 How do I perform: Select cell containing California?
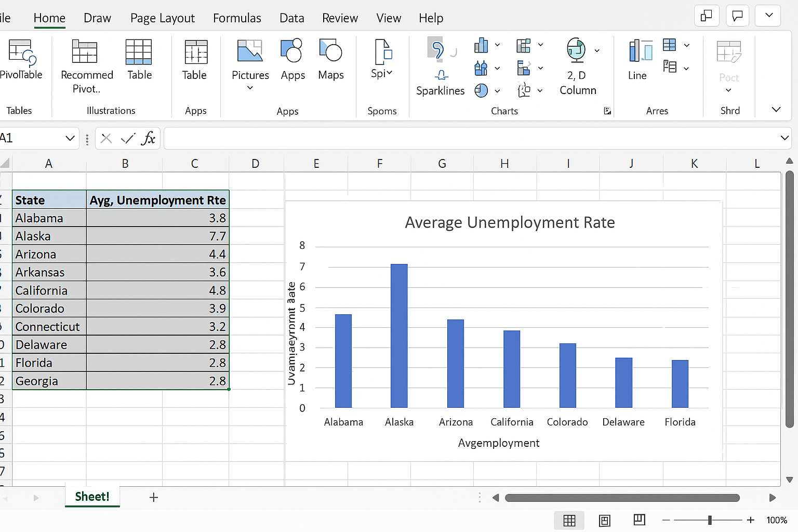point(49,290)
